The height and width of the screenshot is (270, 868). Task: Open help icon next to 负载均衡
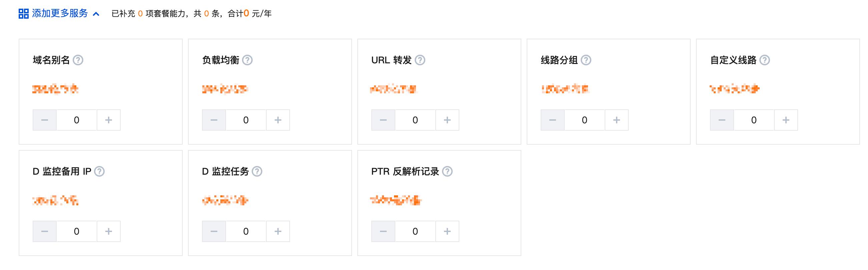click(247, 60)
